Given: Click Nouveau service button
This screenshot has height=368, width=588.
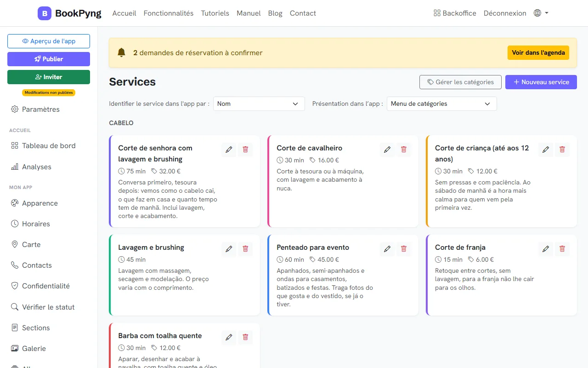Looking at the screenshot, I should [541, 82].
